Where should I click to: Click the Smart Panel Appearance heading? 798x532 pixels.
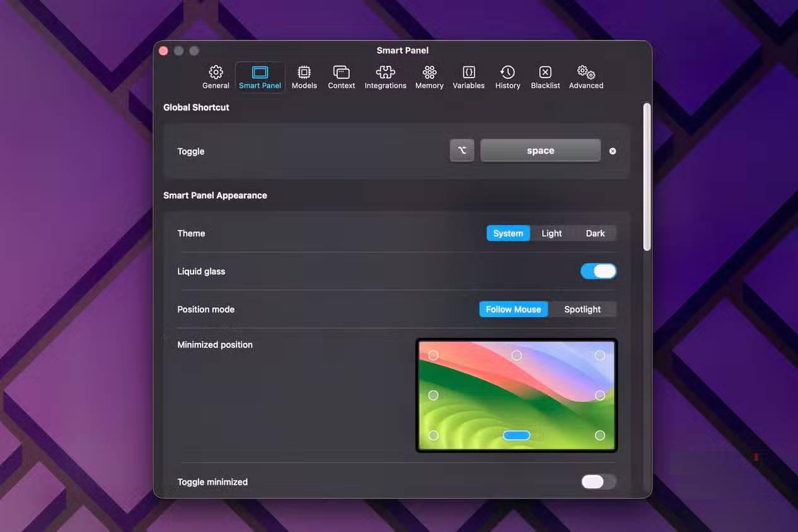pos(215,195)
